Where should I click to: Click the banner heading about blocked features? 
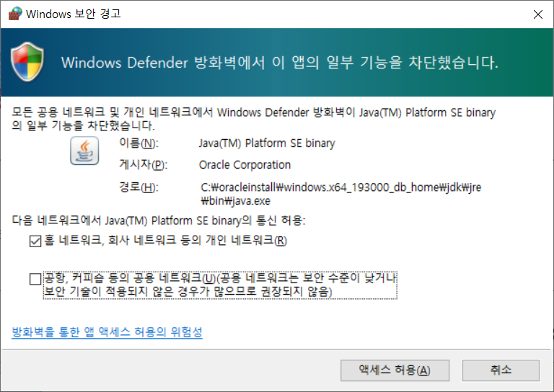click(x=279, y=63)
